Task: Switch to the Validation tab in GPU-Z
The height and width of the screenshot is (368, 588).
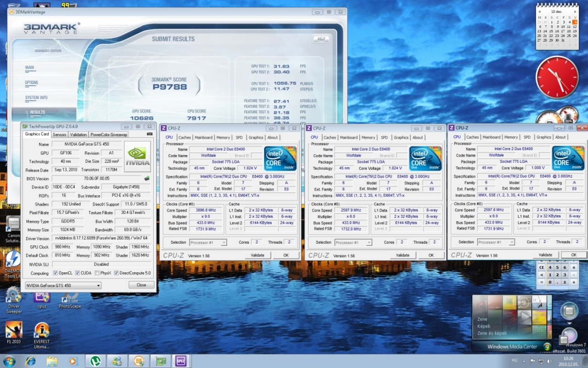Action: click(x=78, y=135)
